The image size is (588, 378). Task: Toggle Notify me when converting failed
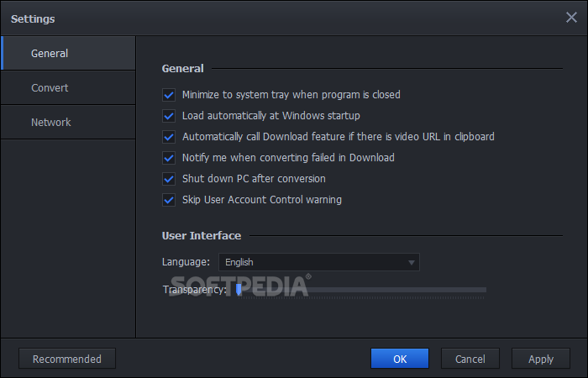169,158
